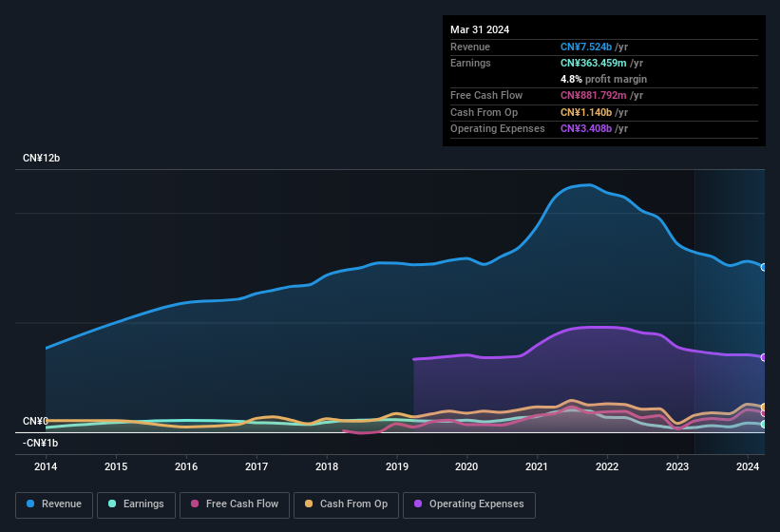Image resolution: width=780 pixels, height=532 pixels.
Task: Click the 2024 x-axis label
Action: pos(747,466)
